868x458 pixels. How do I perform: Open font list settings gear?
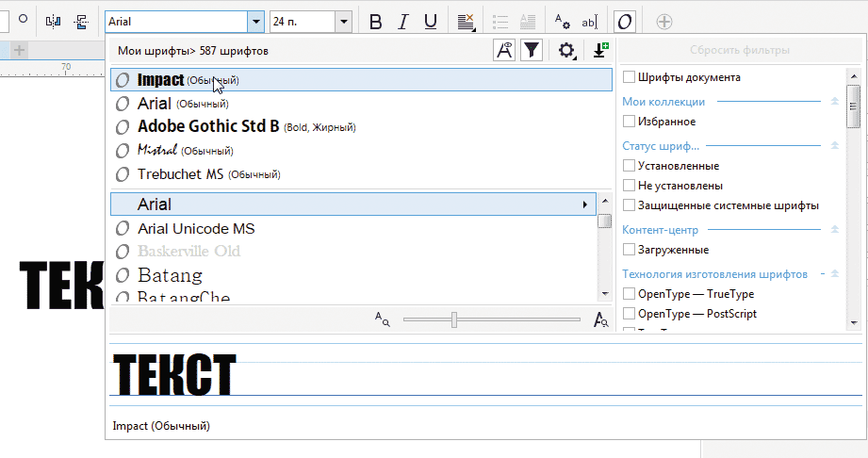coord(566,51)
